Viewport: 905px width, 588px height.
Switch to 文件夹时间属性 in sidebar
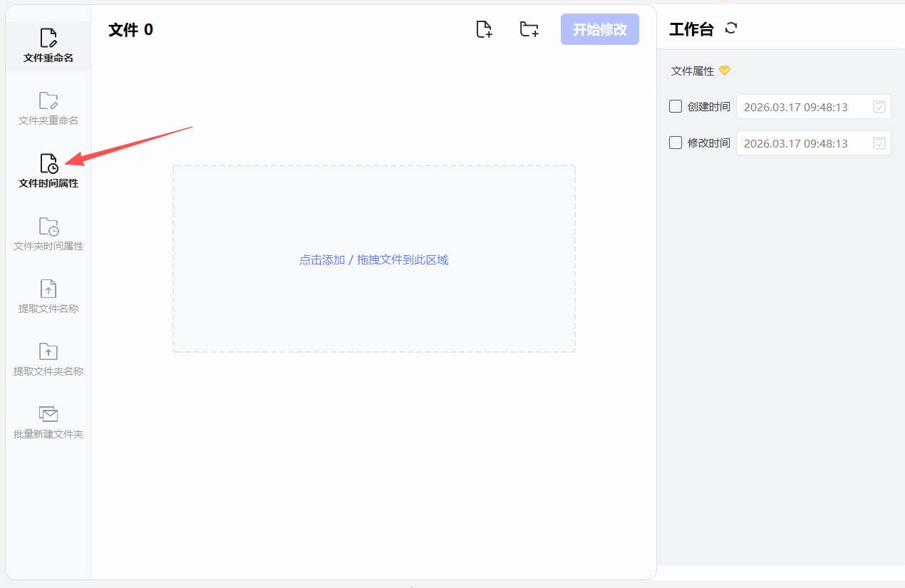click(48, 234)
